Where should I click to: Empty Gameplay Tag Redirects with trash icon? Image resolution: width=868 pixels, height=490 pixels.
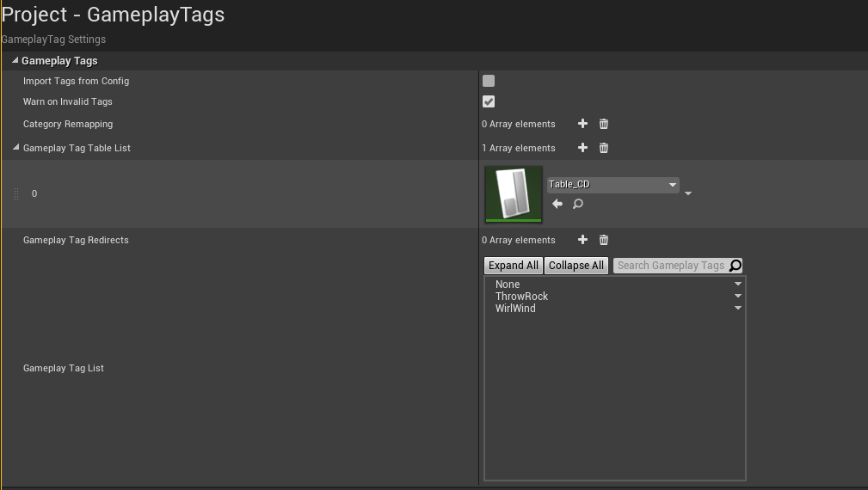click(x=604, y=240)
